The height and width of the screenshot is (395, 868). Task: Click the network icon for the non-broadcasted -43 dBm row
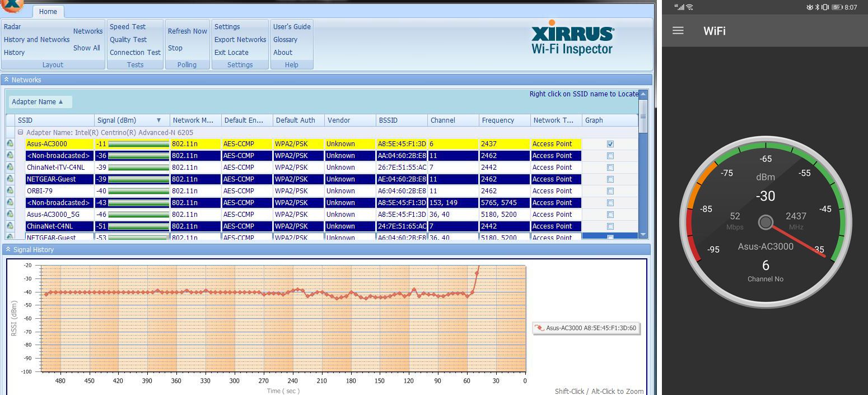click(x=10, y=203)
